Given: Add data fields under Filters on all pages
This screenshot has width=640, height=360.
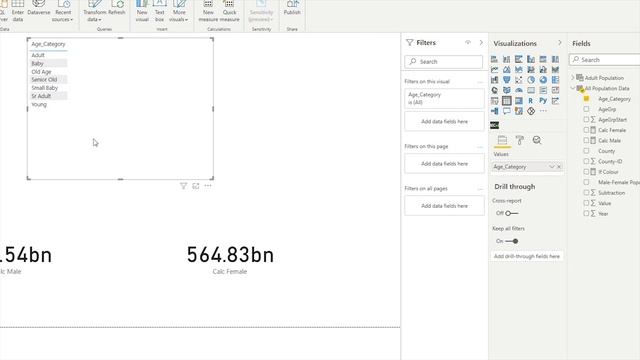Looking at the screenshot, I should tap(444, 206).
